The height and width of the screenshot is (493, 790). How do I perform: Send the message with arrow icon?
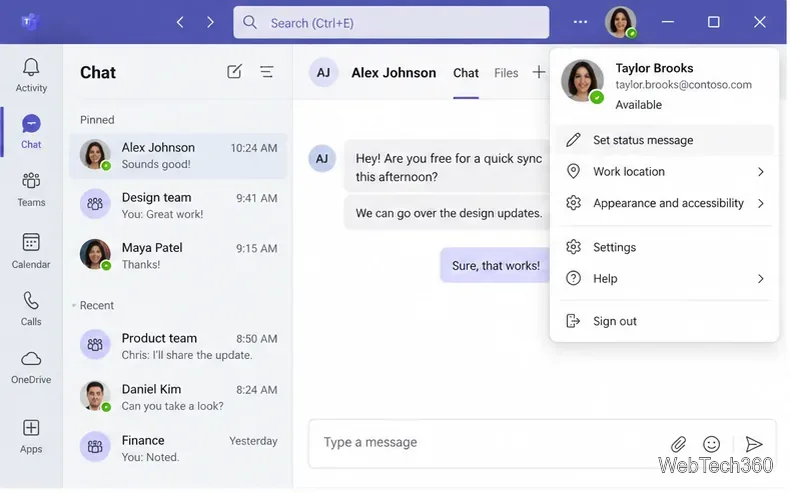pos(753,444)
